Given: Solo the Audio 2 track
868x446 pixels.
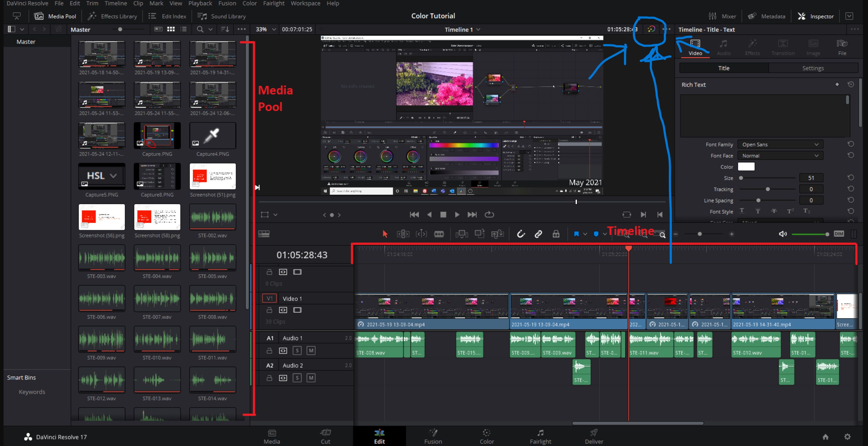Looking at the screenshot, I should [x=297, y=378].
